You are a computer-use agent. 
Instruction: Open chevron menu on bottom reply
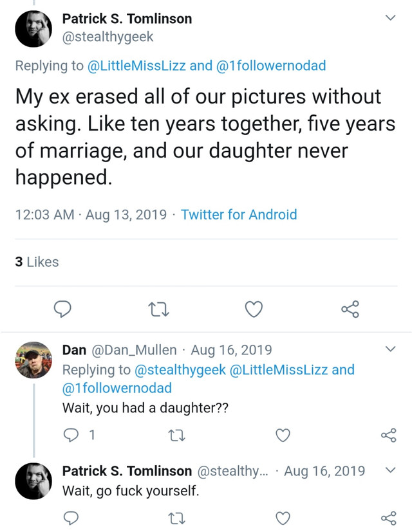pos(389,470)
